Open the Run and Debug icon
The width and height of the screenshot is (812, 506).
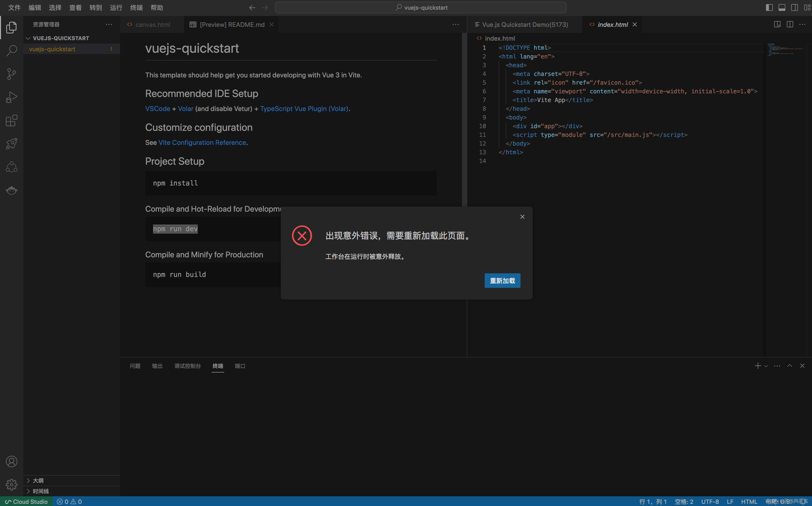12,97
